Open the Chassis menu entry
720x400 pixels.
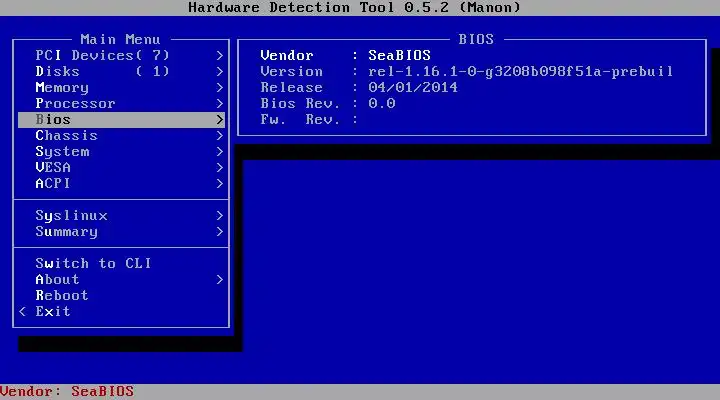[121, 136]
